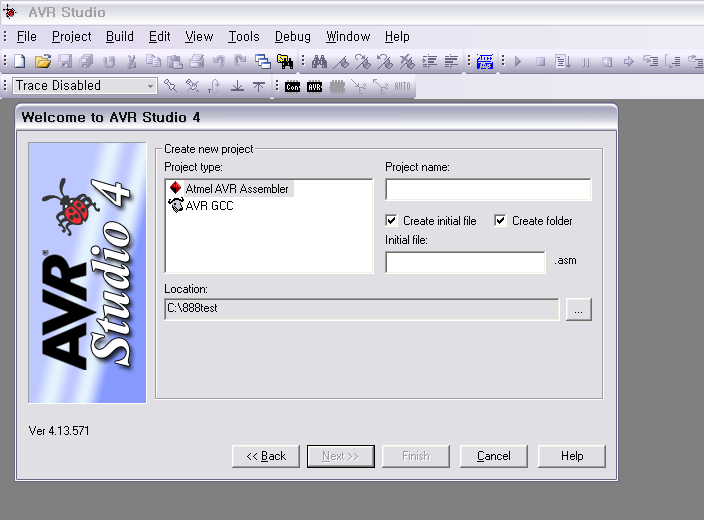Click the << Back button

pos(266,456)
